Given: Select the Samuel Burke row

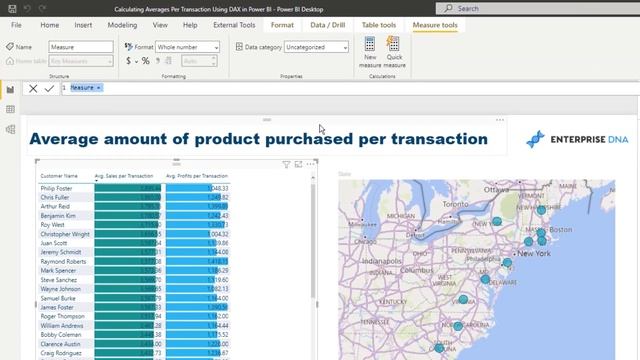Looking at the screenshot, I should pos(134,298).
